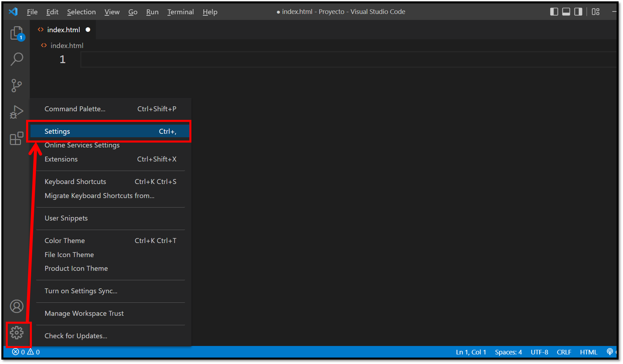The image size is (623, 364).
Task: Select the index.html editor tab
Action: [x=63, y=30]
